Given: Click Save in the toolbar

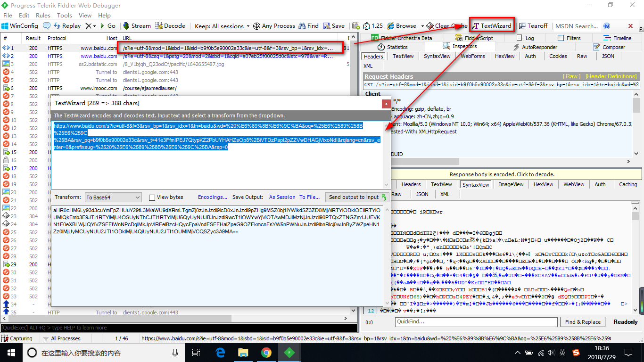Looking at the screenshot, I should pos(334,26).
